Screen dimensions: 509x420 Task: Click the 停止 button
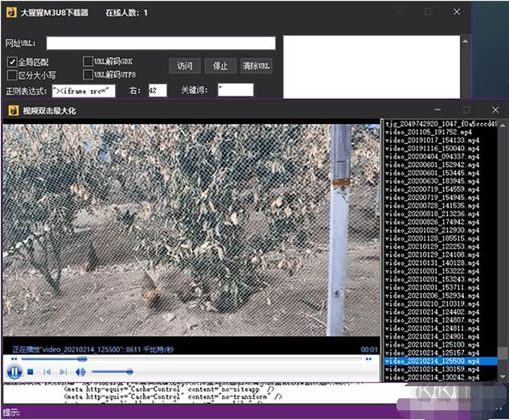220,66
